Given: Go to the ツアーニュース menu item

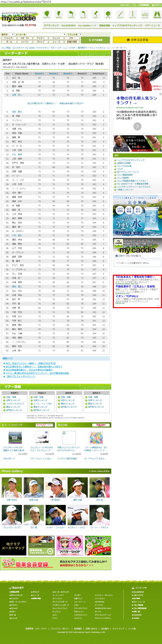Looking at the screenshot, I should pos(152,25).
